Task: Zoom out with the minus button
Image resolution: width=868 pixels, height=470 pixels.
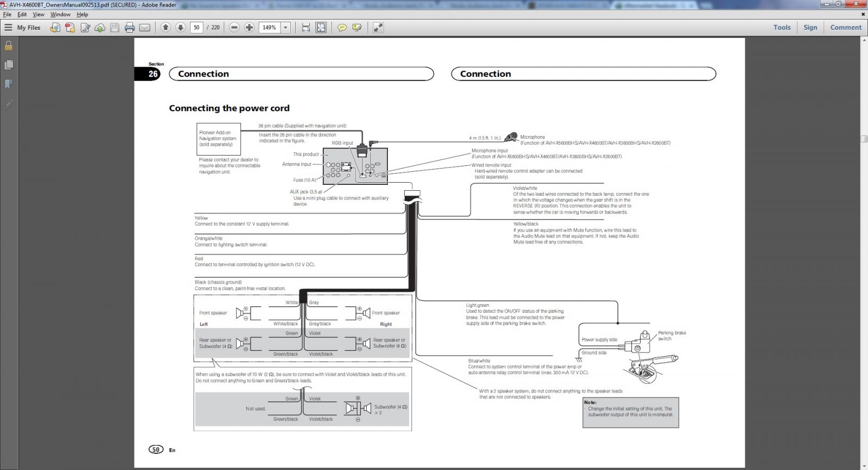Action: click(234, 27)
